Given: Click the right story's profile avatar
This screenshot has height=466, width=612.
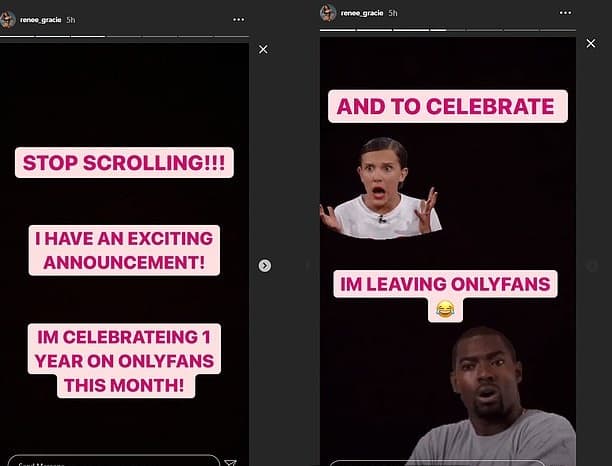Looking at the screenshot, I should [x=328, y=13].
